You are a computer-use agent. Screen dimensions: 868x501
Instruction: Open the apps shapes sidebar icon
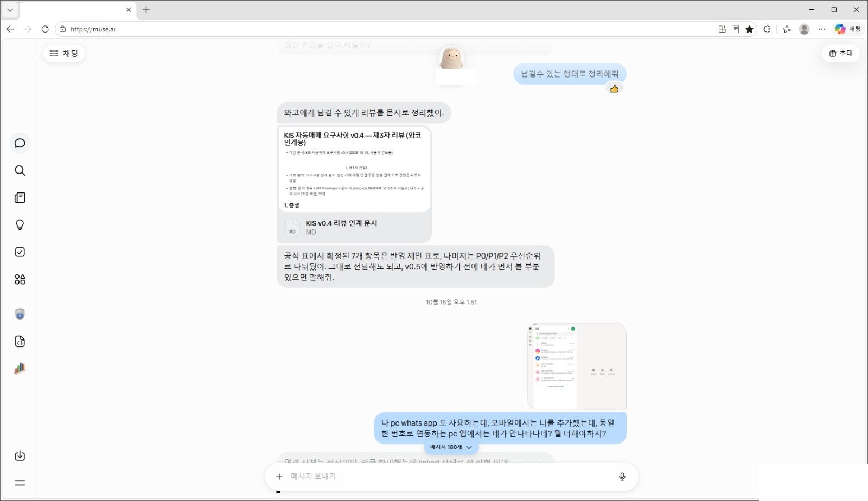coord(20,279)
